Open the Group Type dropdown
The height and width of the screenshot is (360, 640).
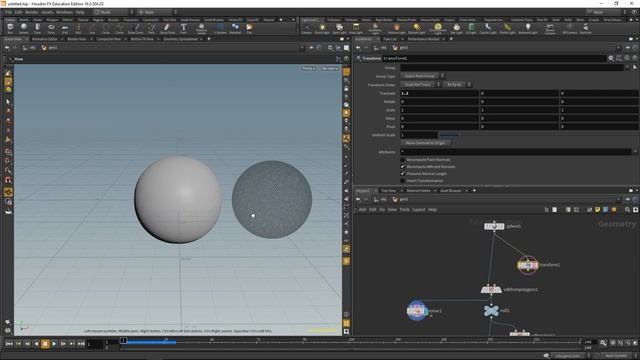click(x=422, y=76)
